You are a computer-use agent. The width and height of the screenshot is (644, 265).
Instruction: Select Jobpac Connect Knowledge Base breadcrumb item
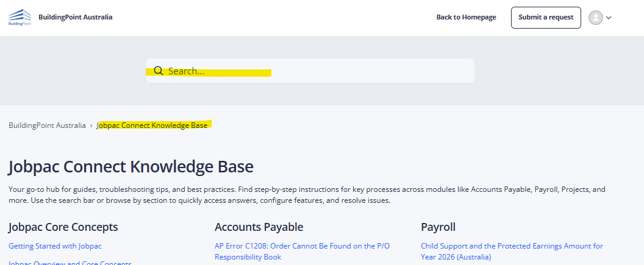[152, 125]
